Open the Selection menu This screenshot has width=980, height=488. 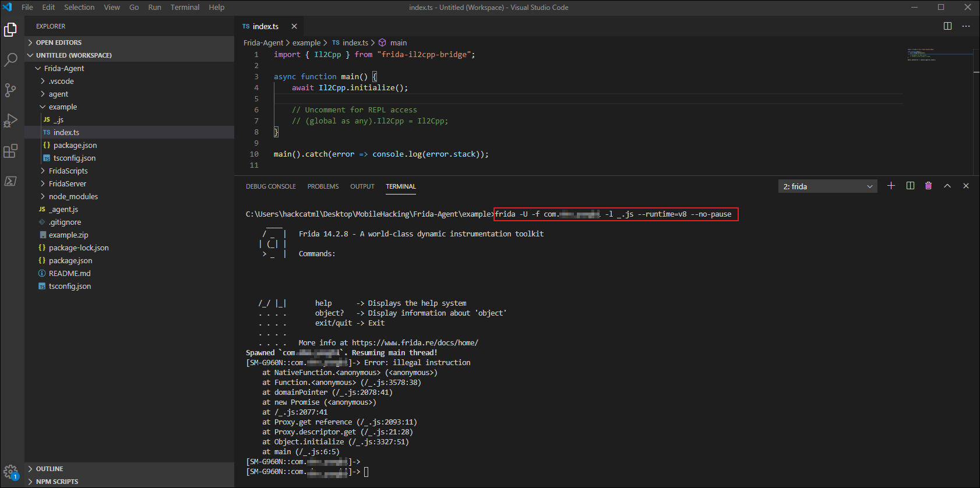coord(79,8)
